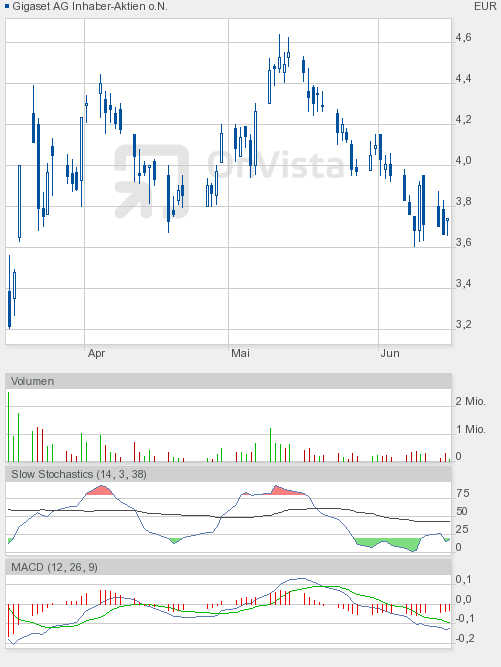Select the 3,8 price axis label
Screen dimensions: 501x667
coord(463,201)
